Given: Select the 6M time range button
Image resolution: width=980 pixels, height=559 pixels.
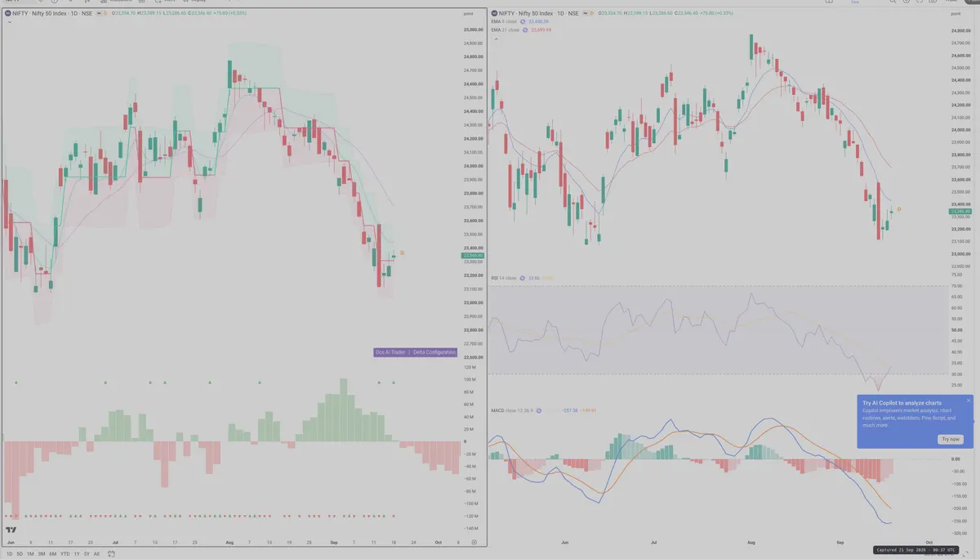Looking at the screenshot, I should [52, 554].
